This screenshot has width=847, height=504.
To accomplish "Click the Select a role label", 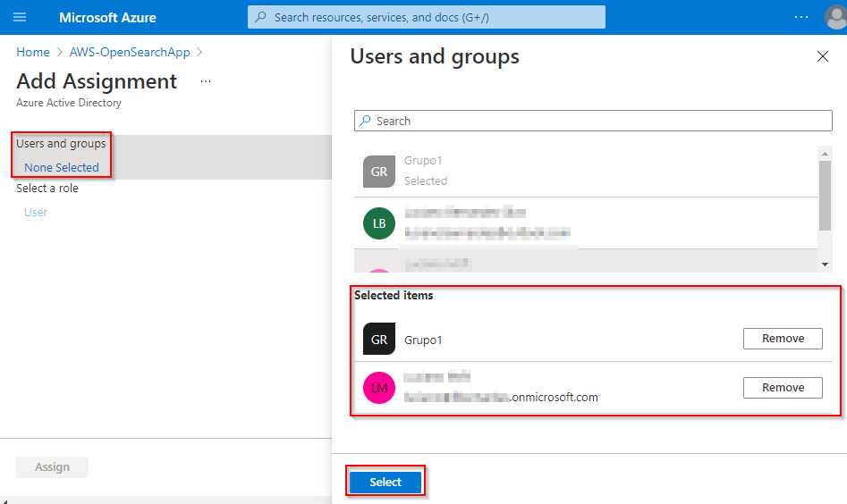I will click(47, 188).
